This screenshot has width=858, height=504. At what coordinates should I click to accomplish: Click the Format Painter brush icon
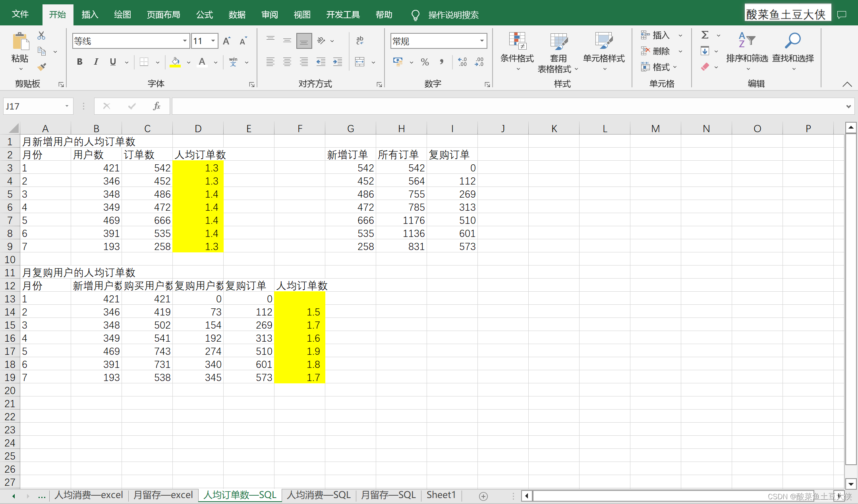[x=42, y=67]
